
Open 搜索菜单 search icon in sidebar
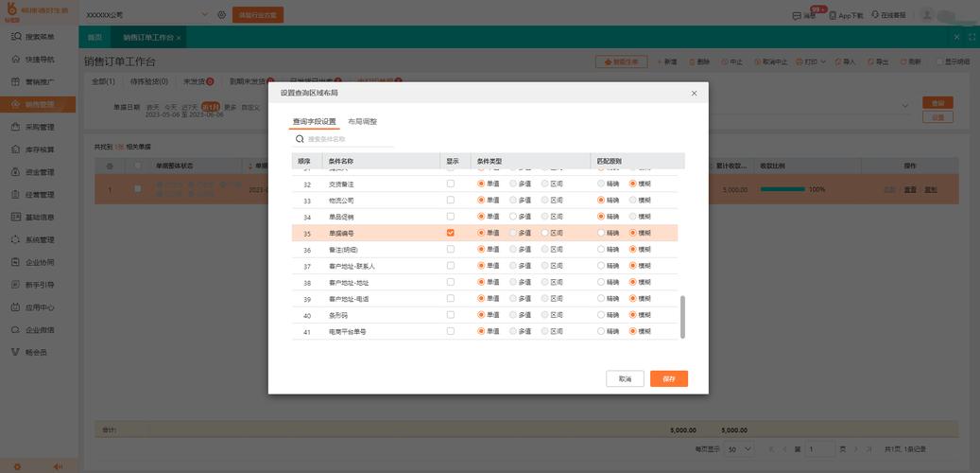point(17,37)
